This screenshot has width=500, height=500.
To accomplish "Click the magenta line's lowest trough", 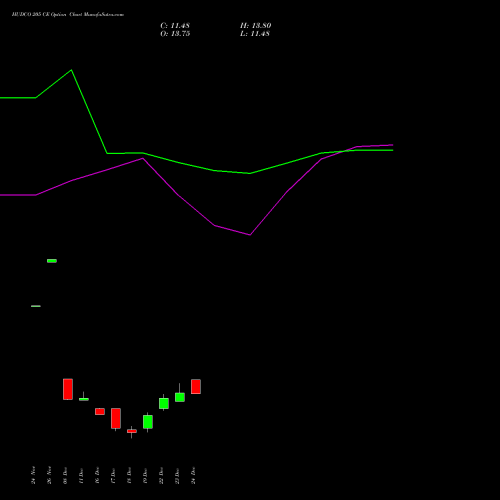I will pyautogui.click(x=250, y=235).
